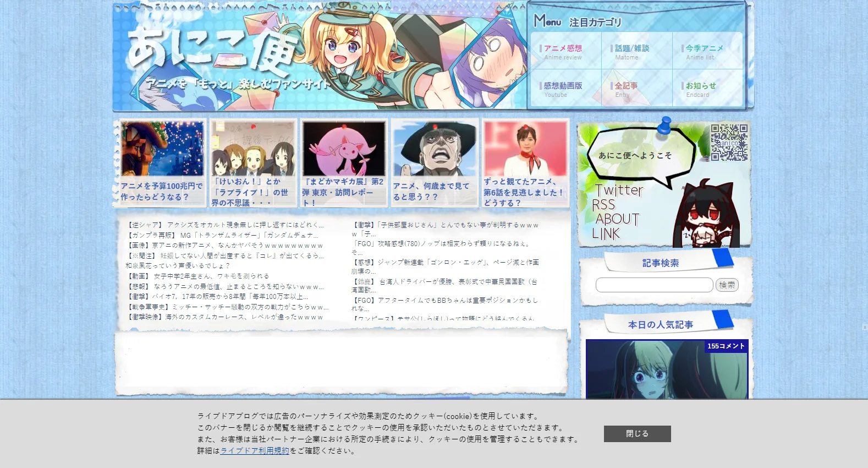Click the QR code image

pyautogui.click(x=729, y=142)
